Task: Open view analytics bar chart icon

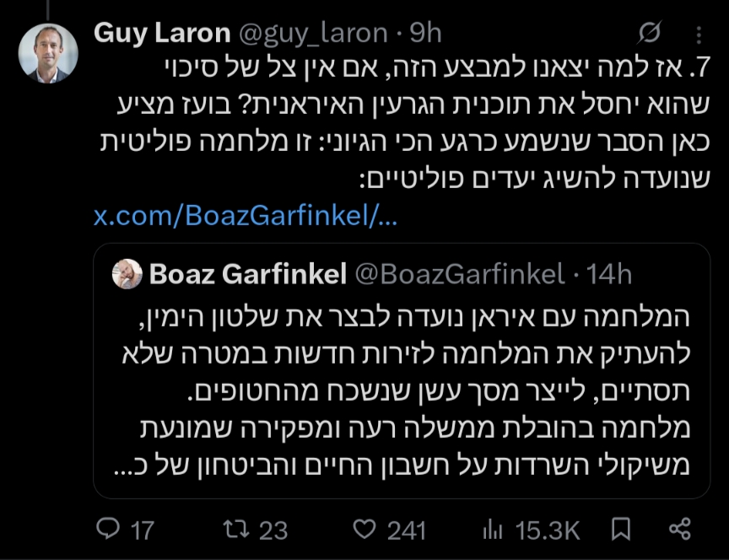Action: point(492,529)
